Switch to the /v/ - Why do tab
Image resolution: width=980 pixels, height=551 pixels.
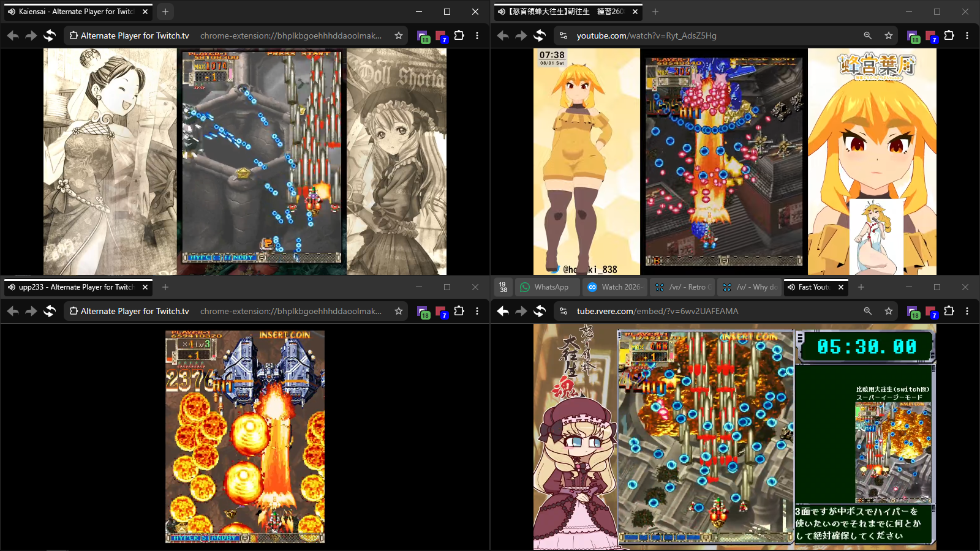pyautogui.click(x=749, y=287)
